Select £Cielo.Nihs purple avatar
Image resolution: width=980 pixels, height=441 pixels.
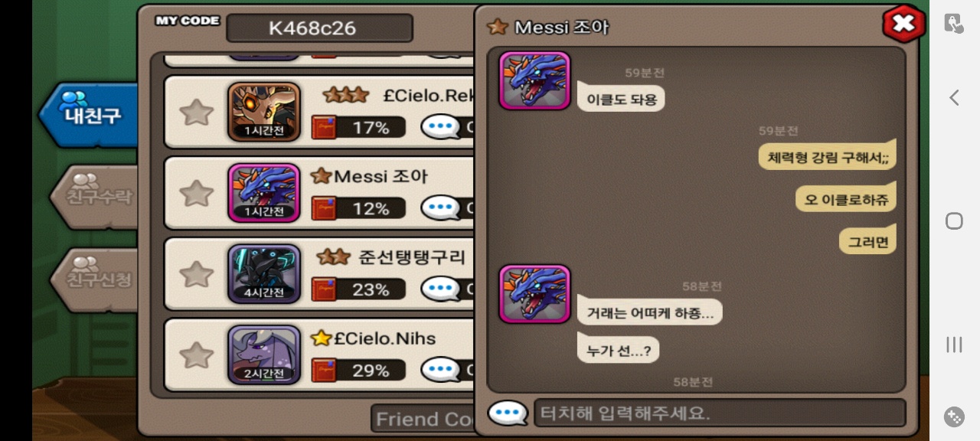[264, 355]
